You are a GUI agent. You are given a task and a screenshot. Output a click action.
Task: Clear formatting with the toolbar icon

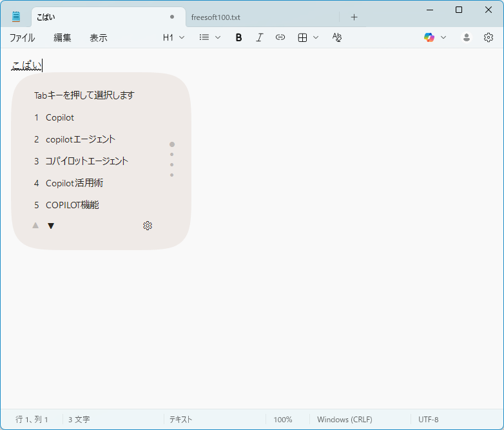[x=336, y=37]
